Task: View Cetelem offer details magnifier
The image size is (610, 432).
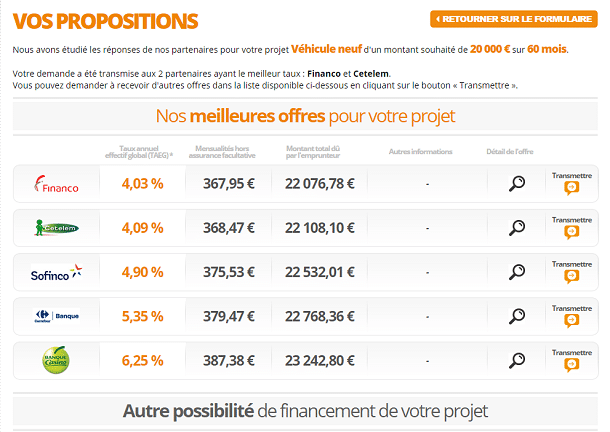Action: tap(517, 227)
